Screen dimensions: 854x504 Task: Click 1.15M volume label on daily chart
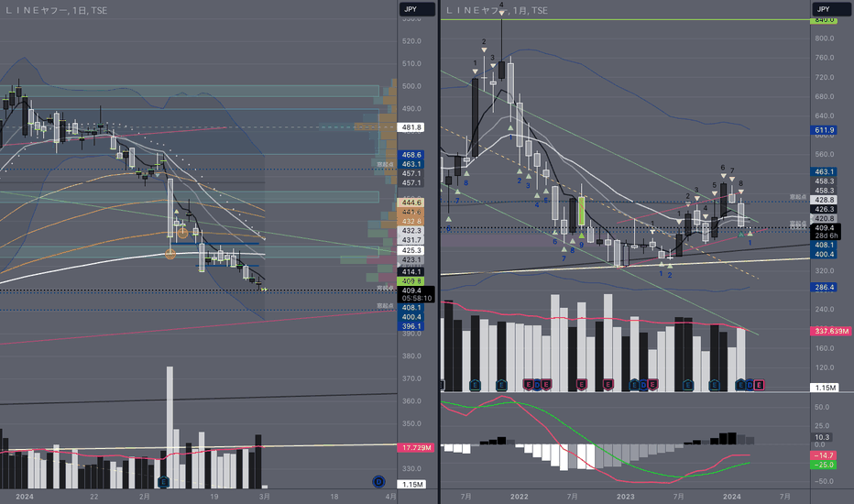coord(411,485)
